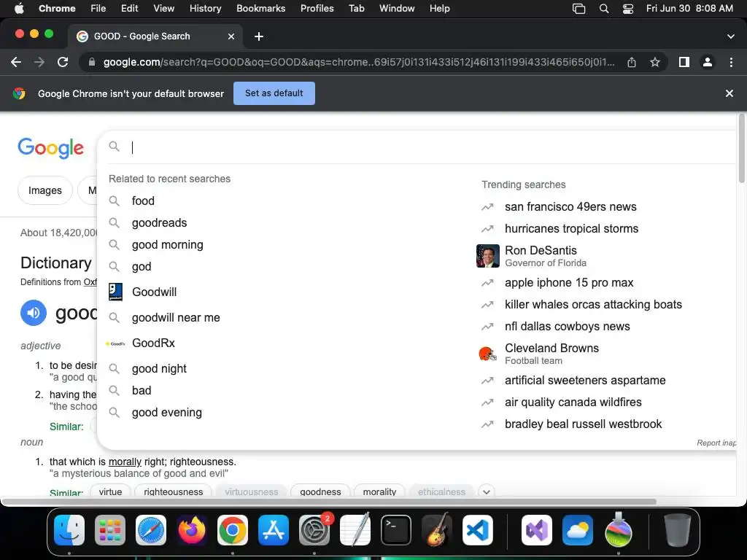
Task: Open Control Center in menu bar
Action: click(x=628, y=9)
